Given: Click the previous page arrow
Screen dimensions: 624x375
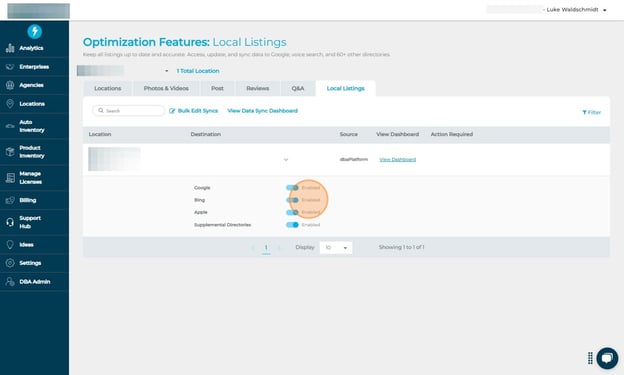Looking at the screenshot, I should [252, 248].
